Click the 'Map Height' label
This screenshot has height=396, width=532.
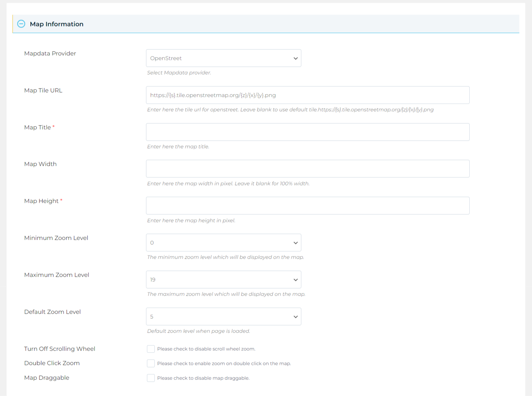click(x=41, y=201)
